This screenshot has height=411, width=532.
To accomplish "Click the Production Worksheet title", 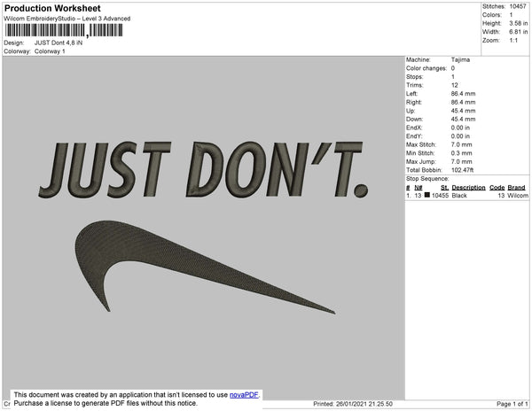I will coord(53,7).
